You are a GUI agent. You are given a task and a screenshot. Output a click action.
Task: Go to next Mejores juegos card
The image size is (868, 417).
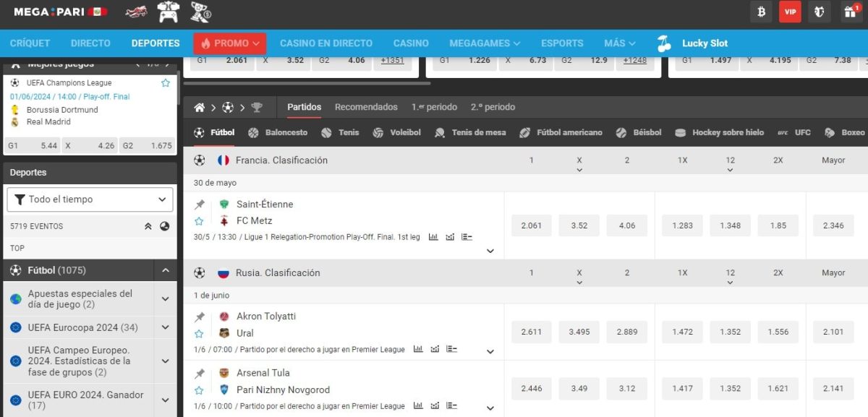coord(168,64)
